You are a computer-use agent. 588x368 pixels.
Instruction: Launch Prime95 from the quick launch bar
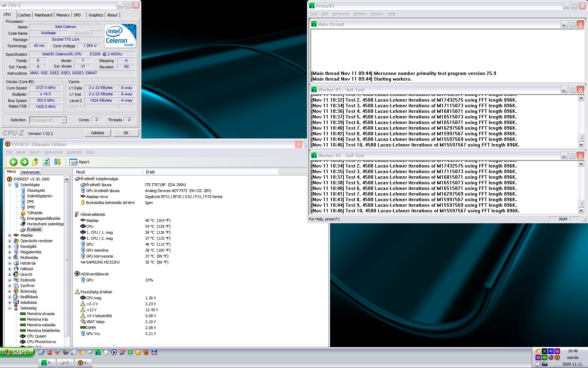tap(98, 352)
